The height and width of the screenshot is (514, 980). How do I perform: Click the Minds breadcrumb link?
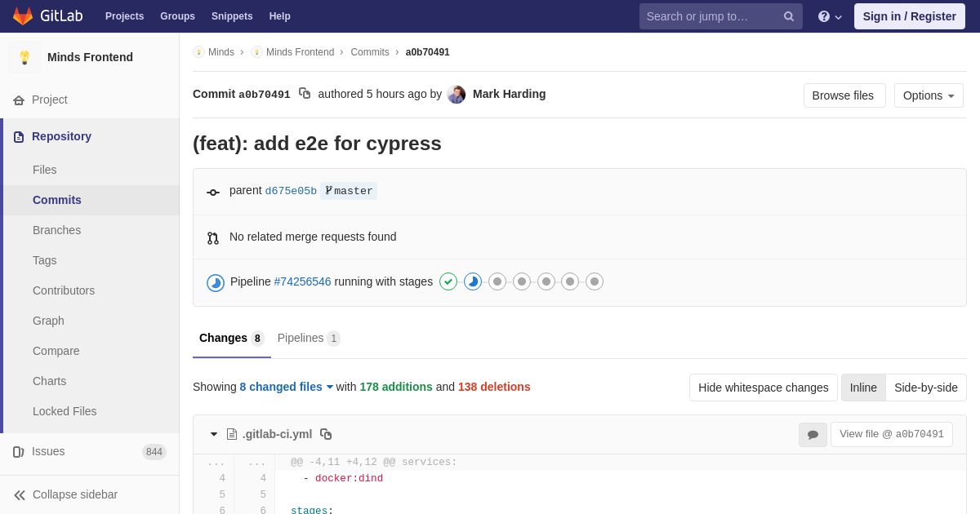coord(221,52)
